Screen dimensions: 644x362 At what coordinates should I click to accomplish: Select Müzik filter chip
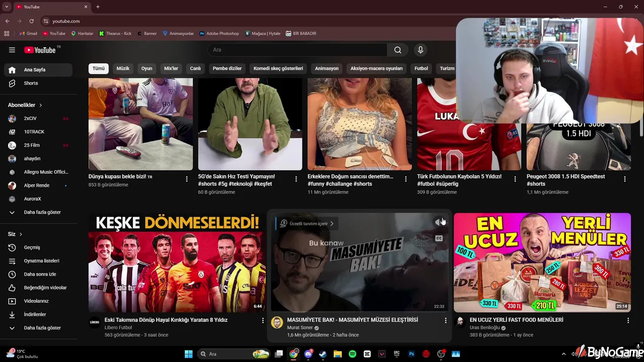tap(123, 68)
